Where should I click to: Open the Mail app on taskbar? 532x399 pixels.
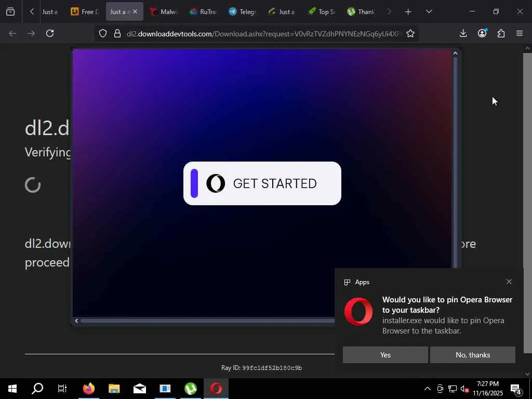[x=139, y=389]
